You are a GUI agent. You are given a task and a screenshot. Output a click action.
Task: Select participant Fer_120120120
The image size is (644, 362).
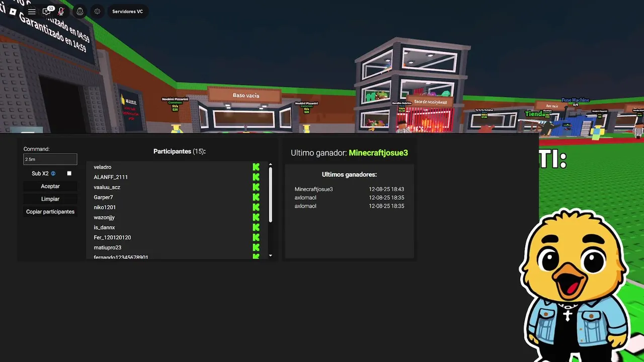[x=112, y=237]
